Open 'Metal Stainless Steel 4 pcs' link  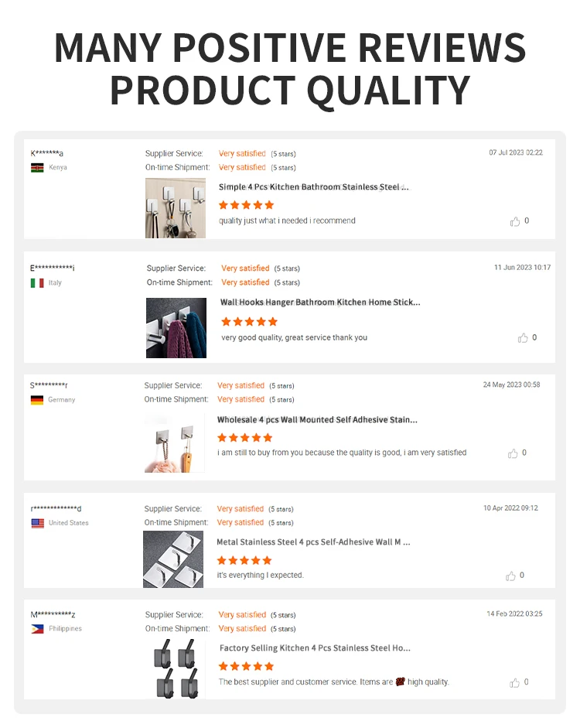[314, 542]
